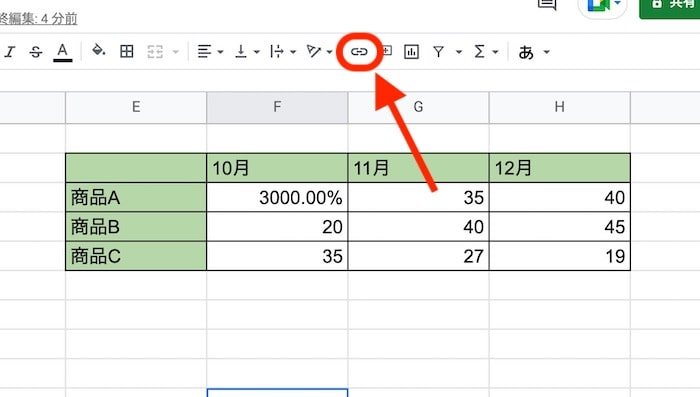This screenshot has width=700, height=397.
Task: Click the merge cells icon
Action: point(155,52)
